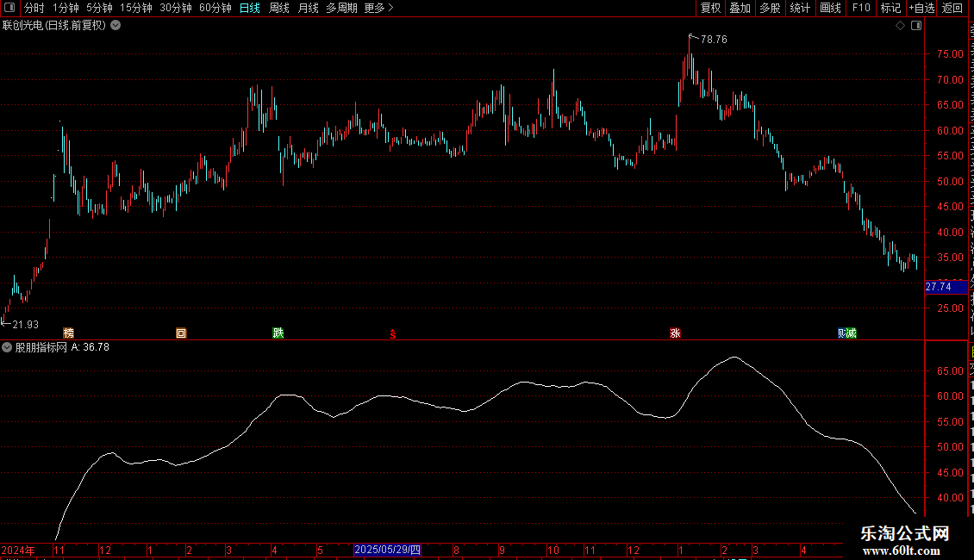
Task: Click the red 涨 event marker
Action: pos(675,333)
